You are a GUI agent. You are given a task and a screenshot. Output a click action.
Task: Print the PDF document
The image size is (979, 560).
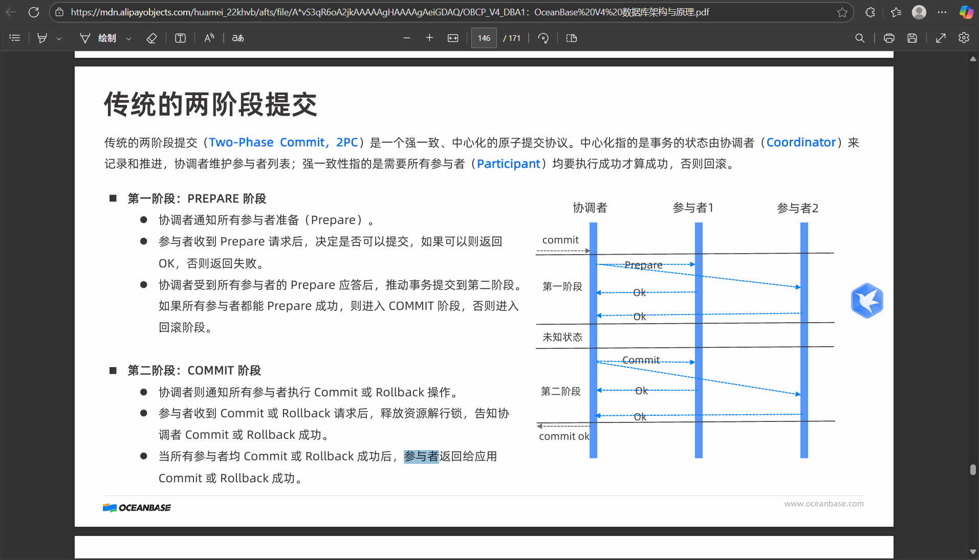[889, 38]
